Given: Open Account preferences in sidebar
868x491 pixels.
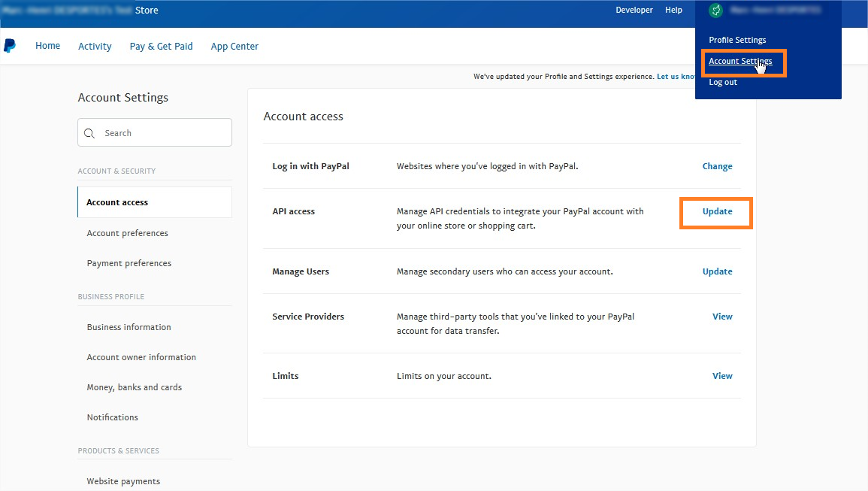Looking at the screenshot, I should (127, 232).
